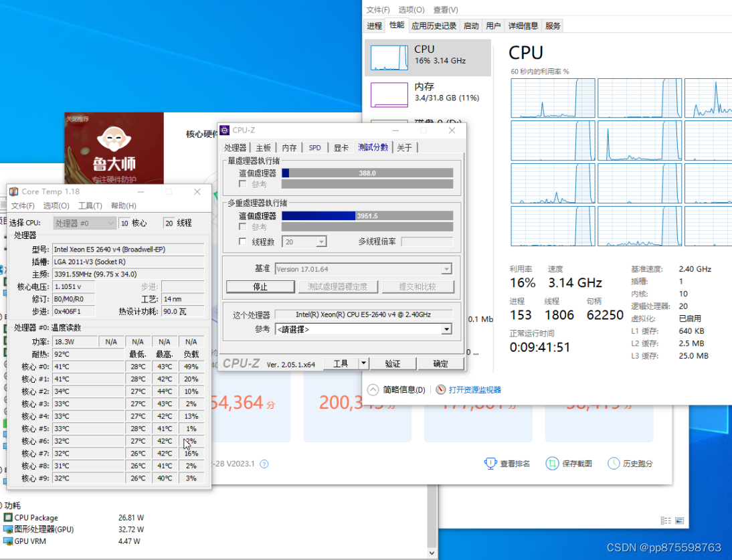Click the 主频 3391.55MHz value field
Viewport: 732px width, 560px height.
[x=128, y=274]
